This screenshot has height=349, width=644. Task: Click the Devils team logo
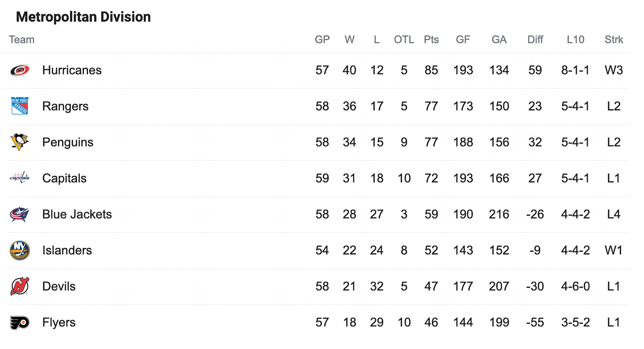[20, 286]
